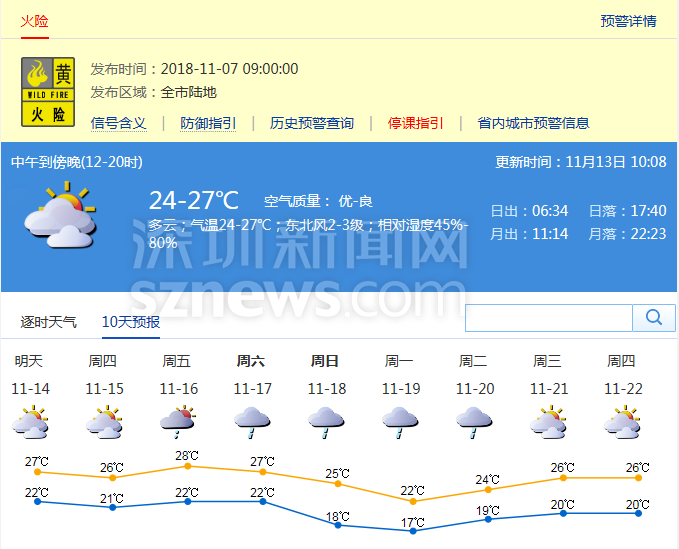Click the 28℃ high point on 11-16

click(x=187, y=466)
